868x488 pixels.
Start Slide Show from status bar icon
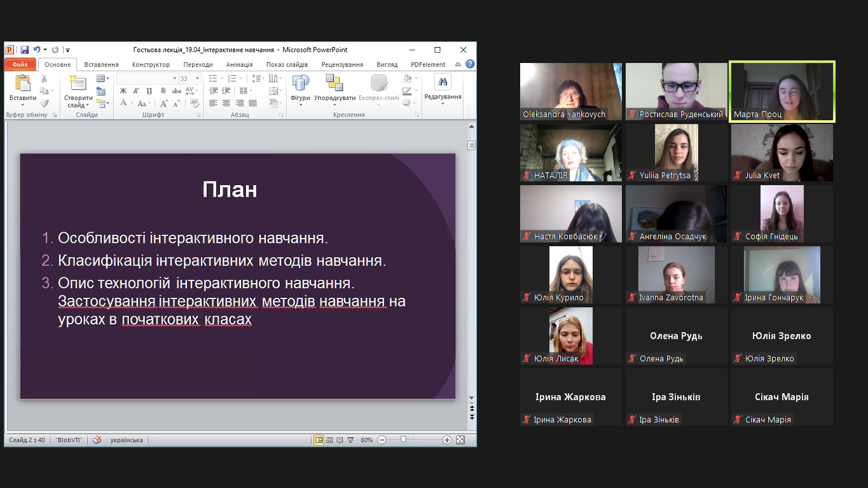[350, 440]
